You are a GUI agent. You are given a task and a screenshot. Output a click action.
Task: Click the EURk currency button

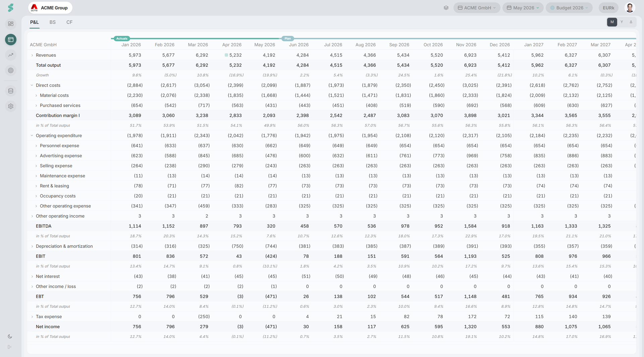pyautogui.click(x=608, y=8)
